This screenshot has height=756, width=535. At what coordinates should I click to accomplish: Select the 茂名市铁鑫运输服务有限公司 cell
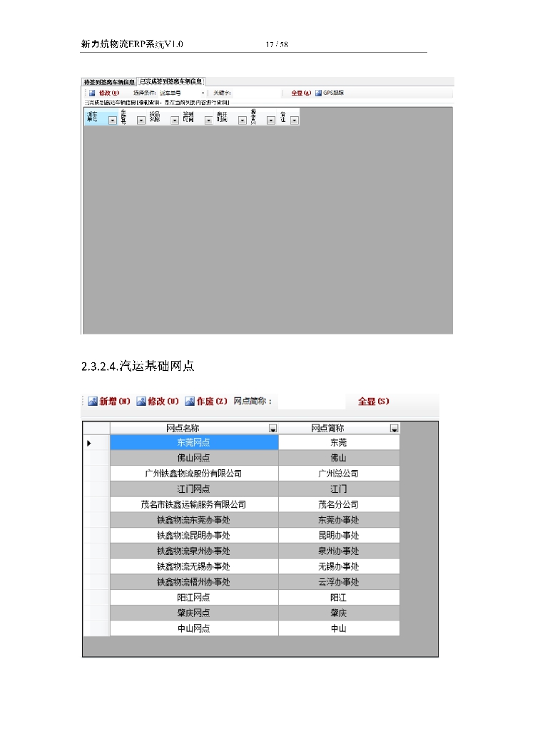194,504
